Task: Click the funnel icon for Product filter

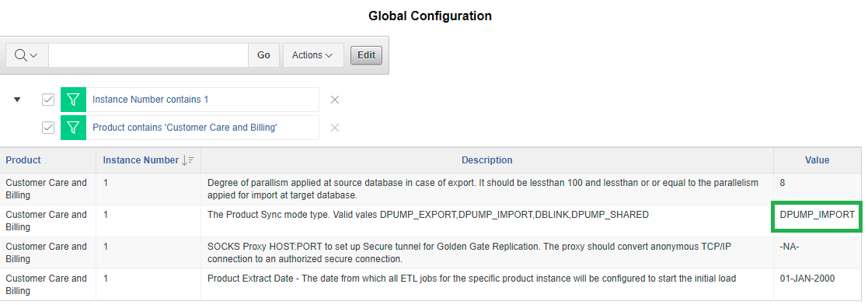Action: [73, 128]
